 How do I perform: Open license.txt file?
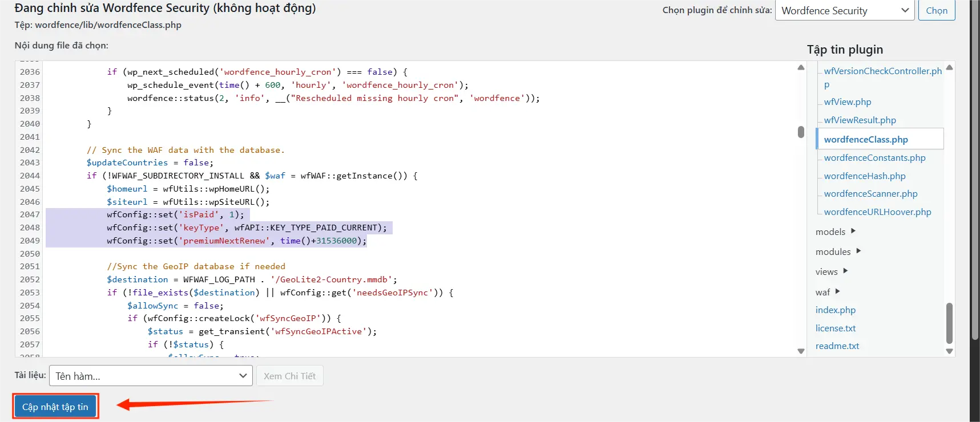pyautogui.click(x=835, y=328)
